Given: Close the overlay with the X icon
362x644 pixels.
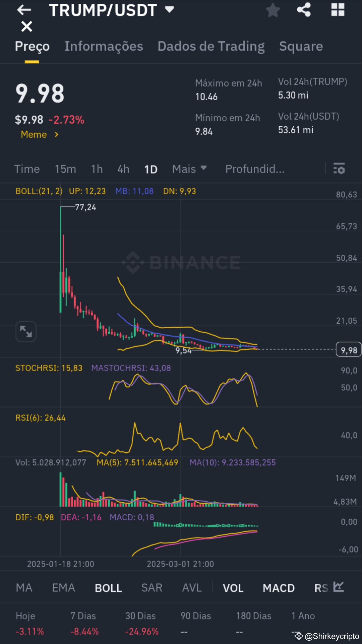Looking at the screenshot, I should pyautogui.click(x=27, y=26).
